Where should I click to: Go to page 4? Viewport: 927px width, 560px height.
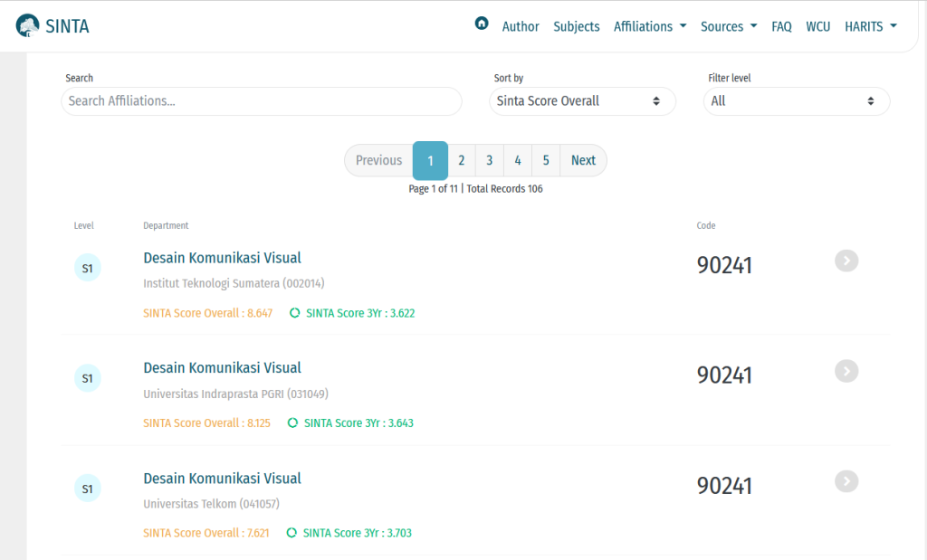click(518, 160)
